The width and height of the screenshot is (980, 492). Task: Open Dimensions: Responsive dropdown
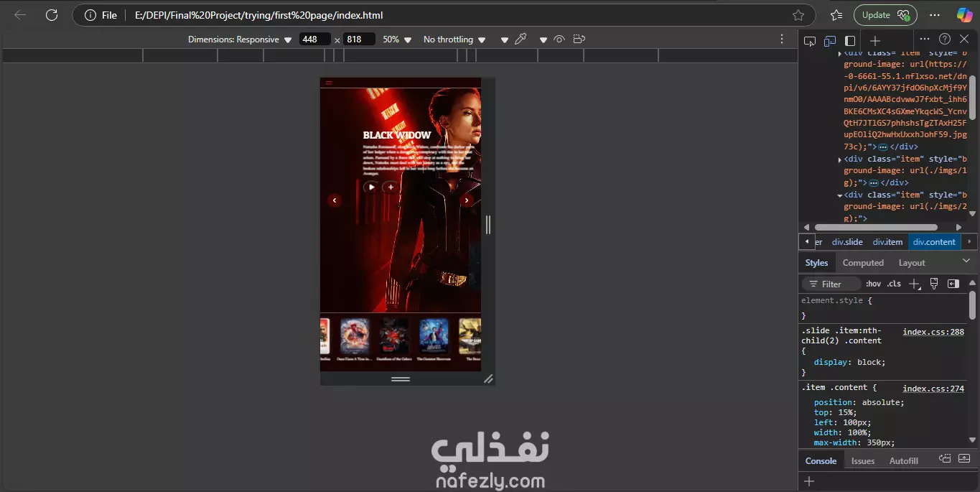pyautogui.click(x=240, y=40)
